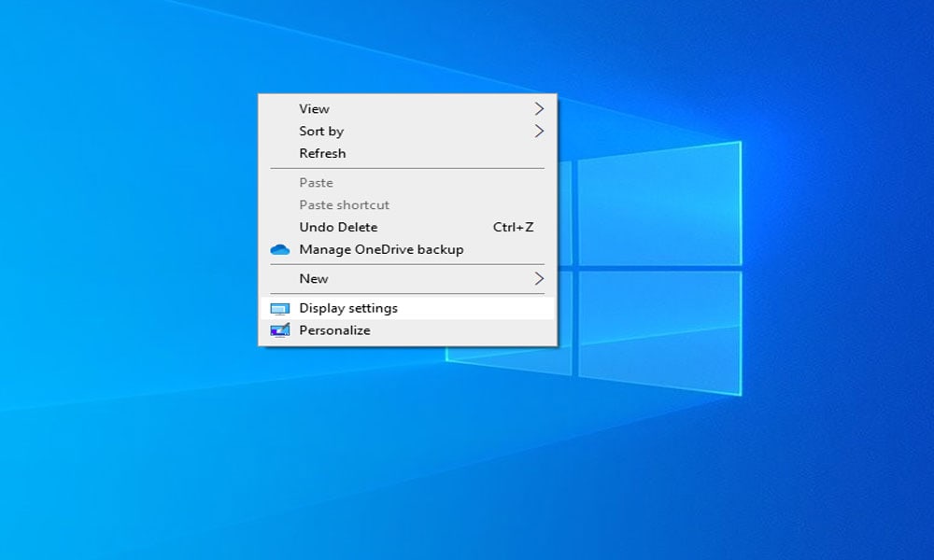The width and height of the screenshot is (934, 560).
Task: Click the Personalize icon
Action: point(280,330)
